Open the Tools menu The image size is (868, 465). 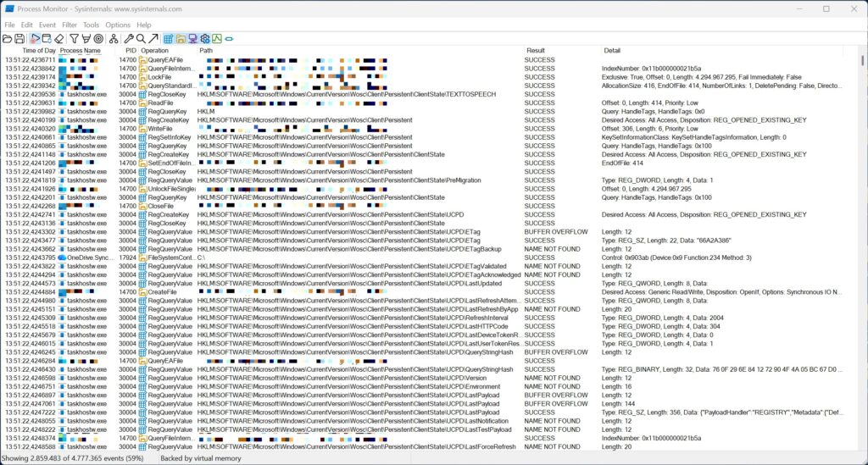tap(91, 25)
